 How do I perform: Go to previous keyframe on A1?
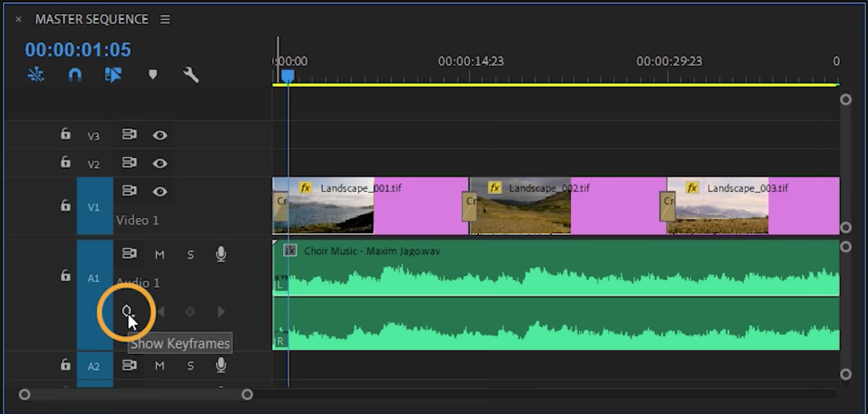[161, 312]
